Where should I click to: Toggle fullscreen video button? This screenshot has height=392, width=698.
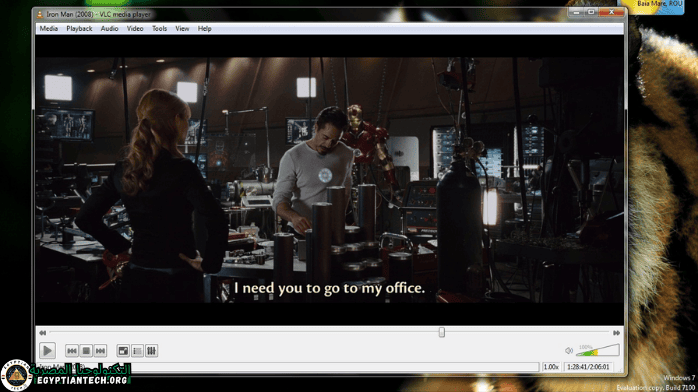click(x=123, y=351)
